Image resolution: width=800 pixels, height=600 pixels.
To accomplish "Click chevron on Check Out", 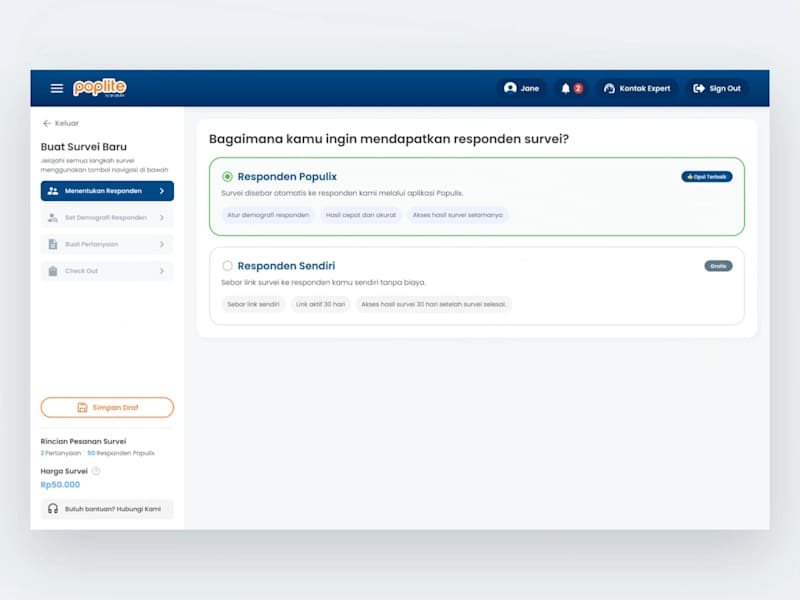I will pyautogui.click(x=162, y=271).
